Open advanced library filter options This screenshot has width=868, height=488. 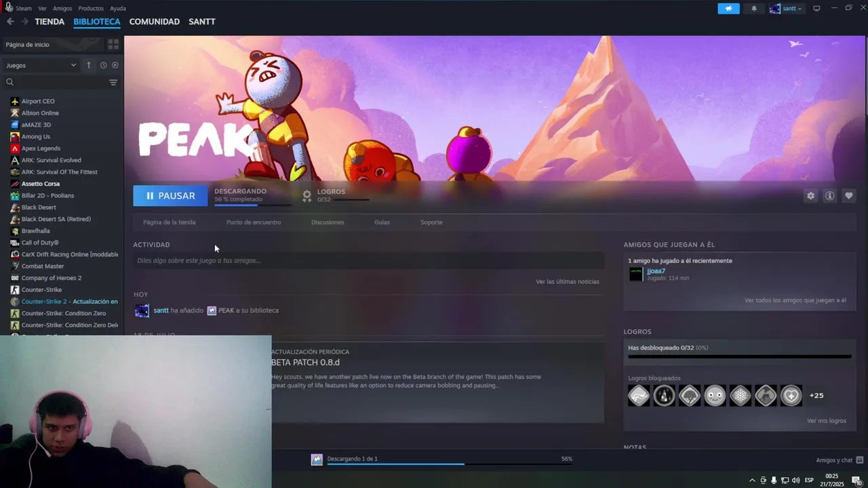point(113,82)
